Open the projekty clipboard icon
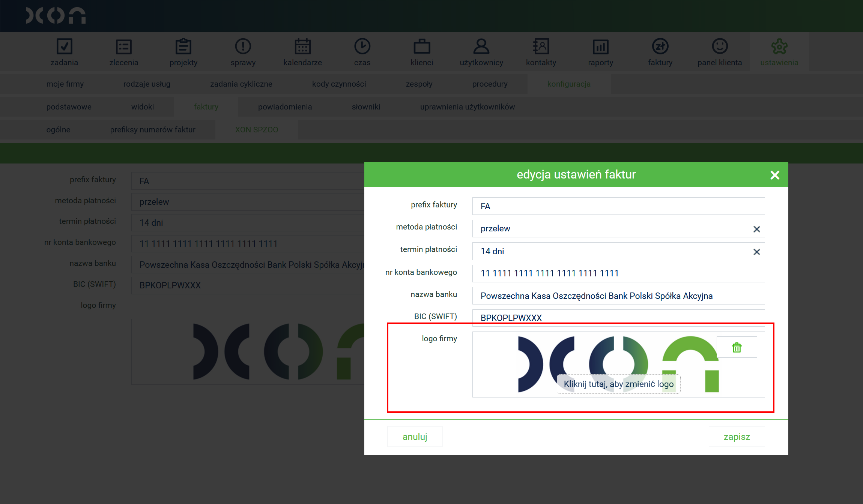 click(183, 47)
